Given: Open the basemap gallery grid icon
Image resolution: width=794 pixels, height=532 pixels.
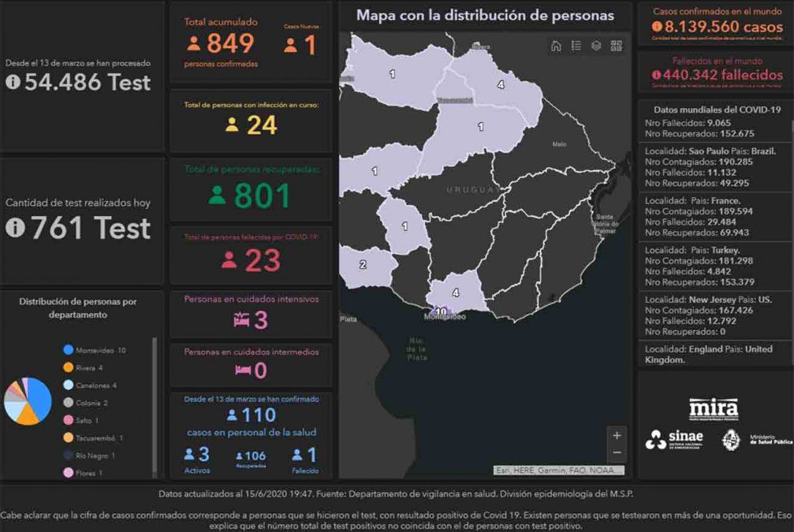Looking at the screenshot, I should [617, 46].
